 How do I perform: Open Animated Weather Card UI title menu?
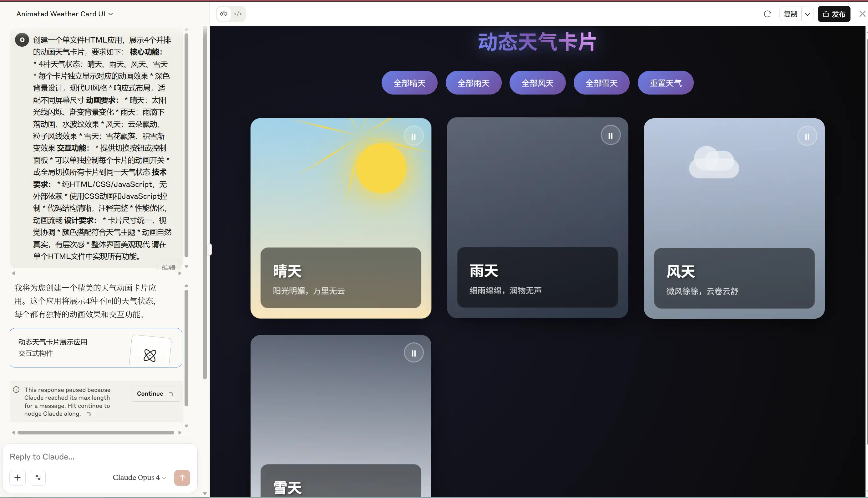64,14
